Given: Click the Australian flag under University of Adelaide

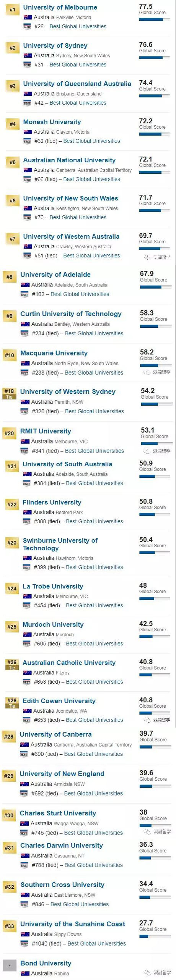Looking at the screenshot, I should (x=25, y=285).
